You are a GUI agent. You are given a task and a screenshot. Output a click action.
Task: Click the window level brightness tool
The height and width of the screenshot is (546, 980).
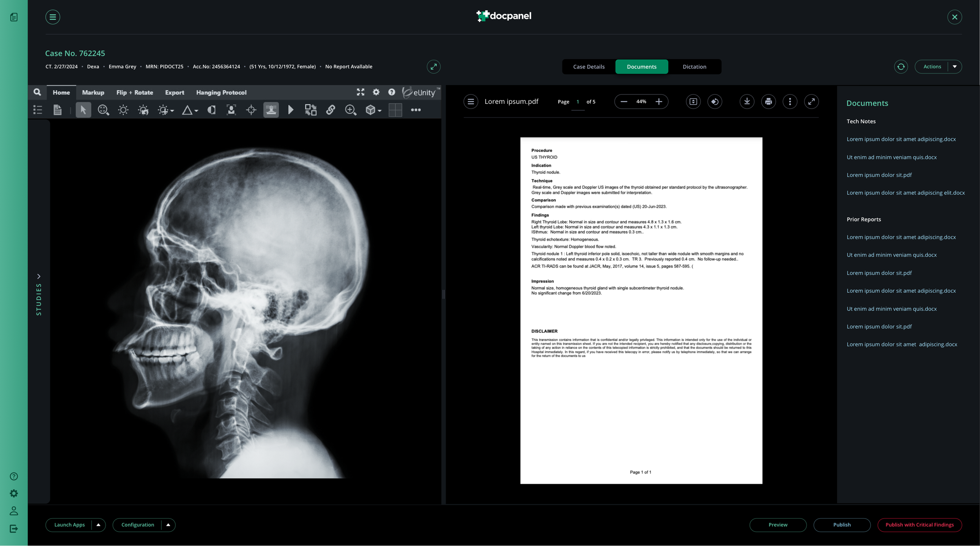point(123,110)
